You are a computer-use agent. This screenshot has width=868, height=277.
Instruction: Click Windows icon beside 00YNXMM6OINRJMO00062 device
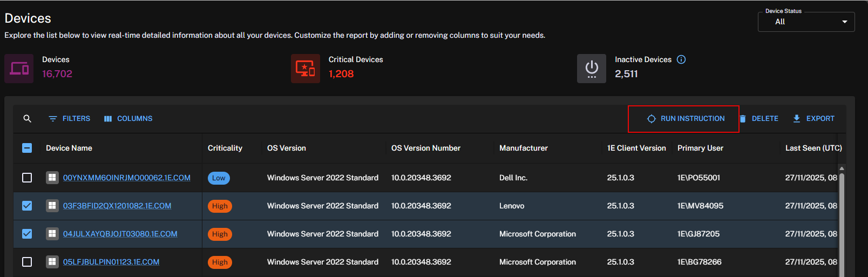point(52,178)
